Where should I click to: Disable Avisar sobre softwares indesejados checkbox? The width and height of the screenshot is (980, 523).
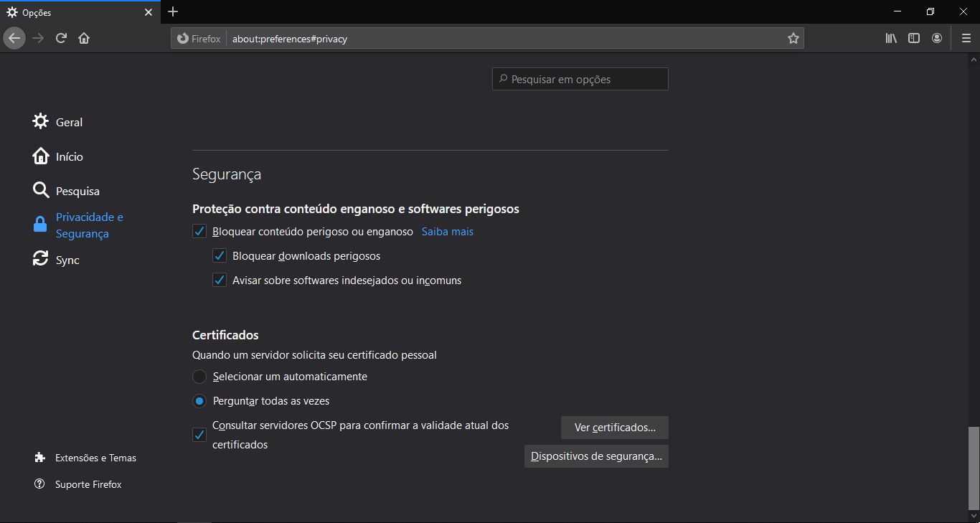click(220, 281)
